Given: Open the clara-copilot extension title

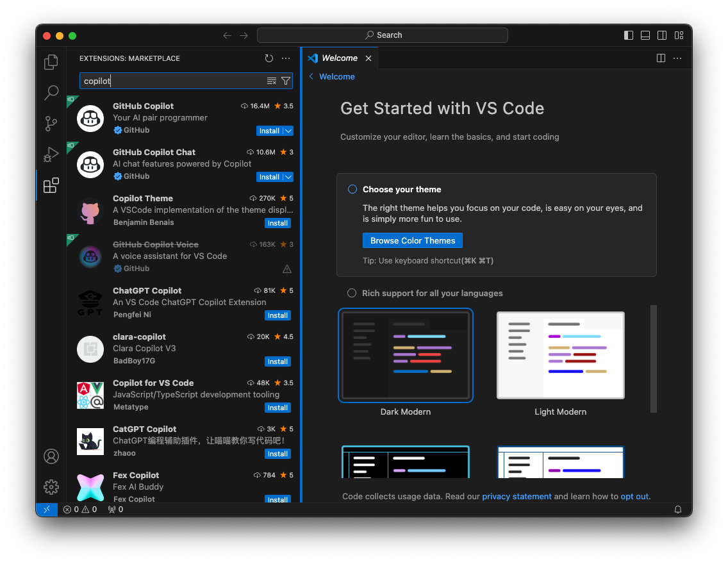Looking at the screenshot, I should (x=139, y=336).
